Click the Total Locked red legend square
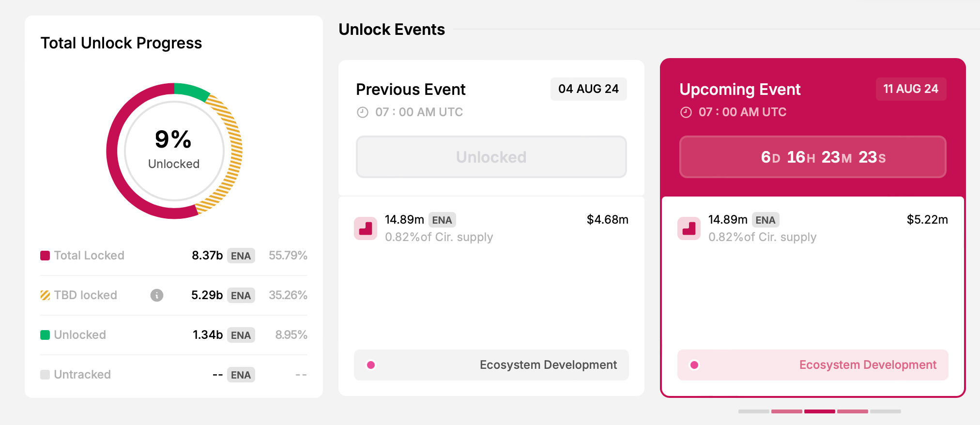Image resolution: width=980 pixels, height=425 pixels. pos(45,256)
